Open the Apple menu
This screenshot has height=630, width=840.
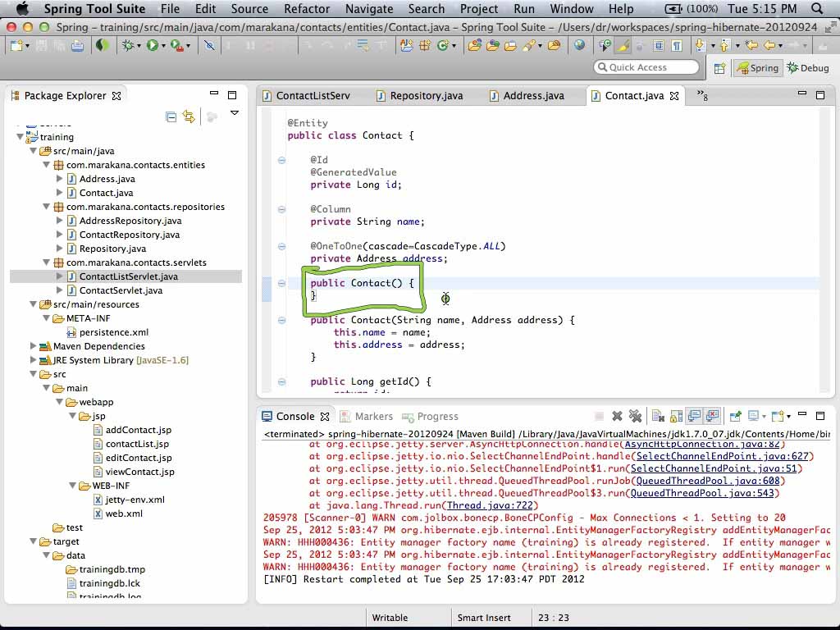pyautogui.click(x=22, y=8)
